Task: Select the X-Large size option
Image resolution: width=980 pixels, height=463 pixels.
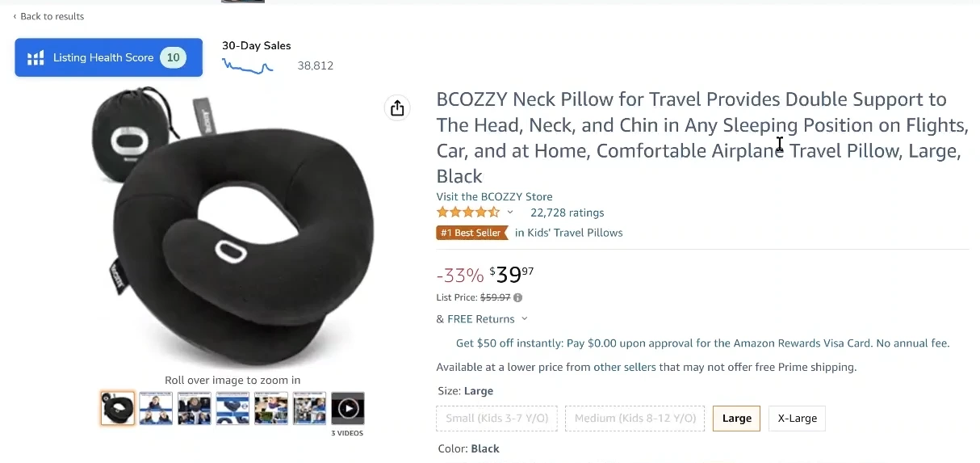Action: coord(797,419)
